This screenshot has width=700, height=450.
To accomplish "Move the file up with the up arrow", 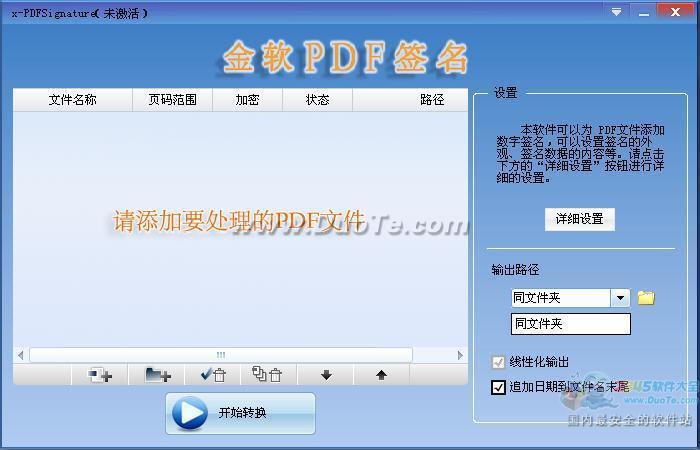I will pos(381,375).
